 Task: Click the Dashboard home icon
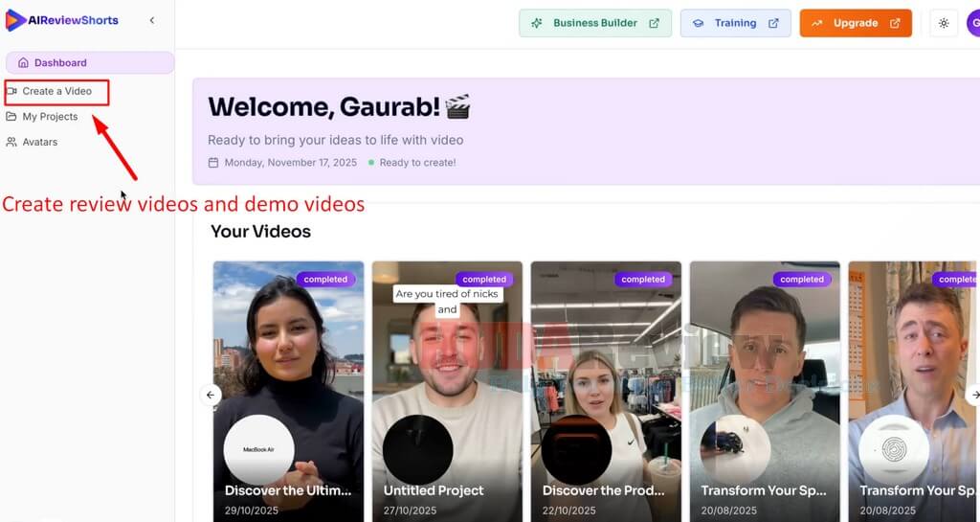[x=23, y=62]
